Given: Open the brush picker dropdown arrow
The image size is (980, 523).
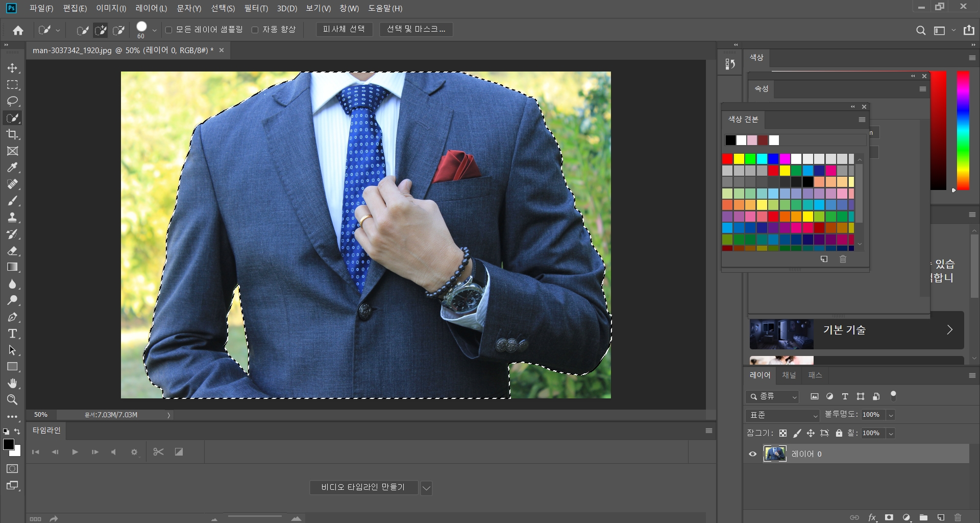Looking at the screenshot, I should (154, 31).
